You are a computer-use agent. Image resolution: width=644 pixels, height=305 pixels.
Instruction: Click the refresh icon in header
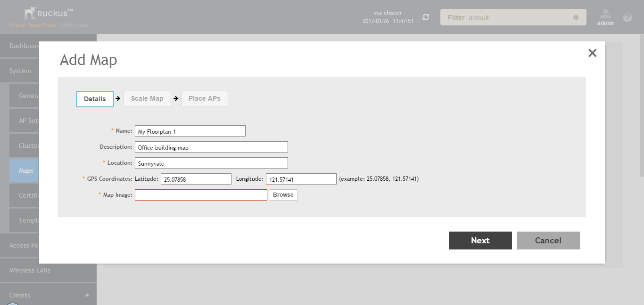(426, 17)
